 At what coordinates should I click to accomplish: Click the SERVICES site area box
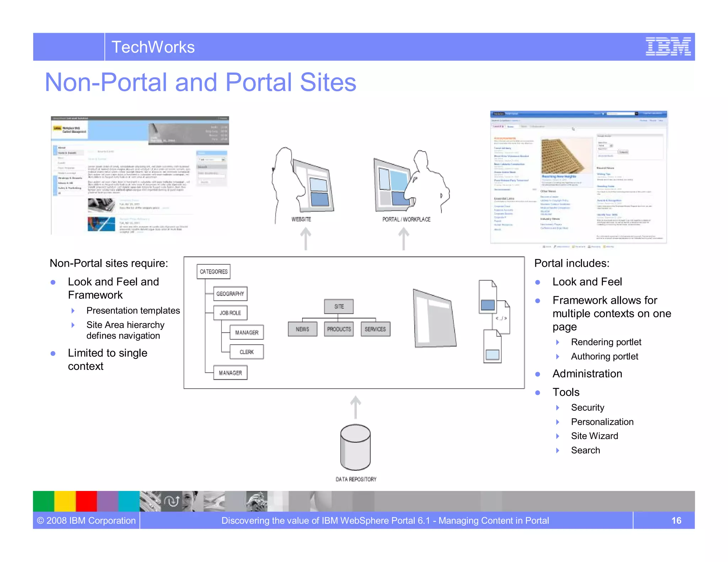375,329
